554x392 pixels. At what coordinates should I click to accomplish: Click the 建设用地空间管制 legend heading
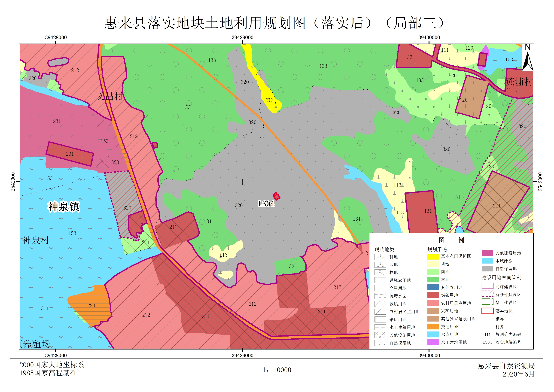click(502, 278)
